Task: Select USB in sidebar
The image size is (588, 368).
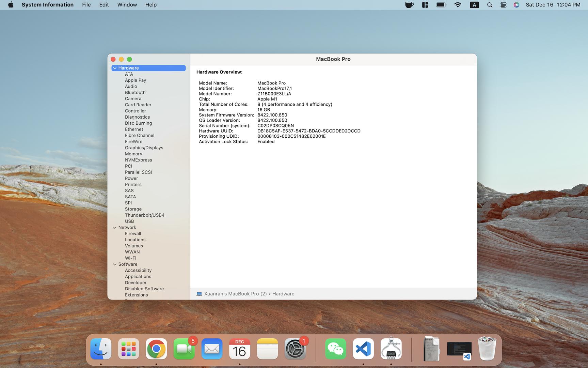Action: pos(129,221)
